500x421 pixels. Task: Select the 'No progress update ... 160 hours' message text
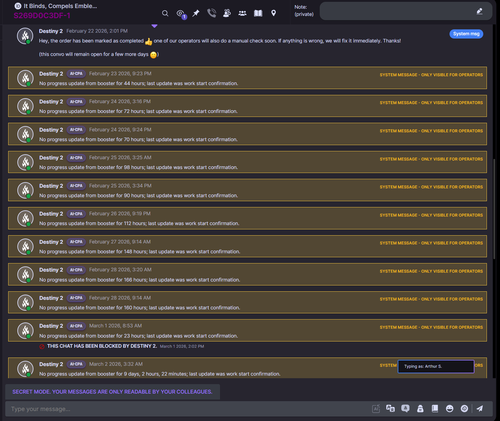pyautogui.click(x=140, y=308)
